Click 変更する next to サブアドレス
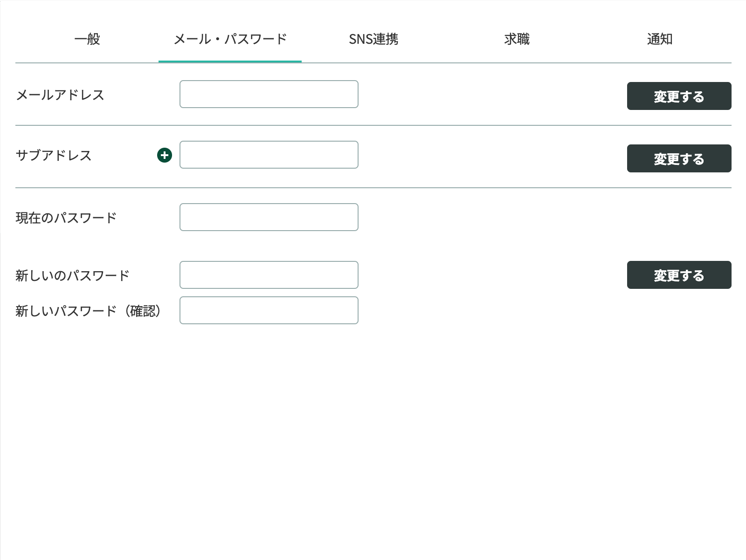This screenshot has height=560, width=746. click(x=679, y=158)
